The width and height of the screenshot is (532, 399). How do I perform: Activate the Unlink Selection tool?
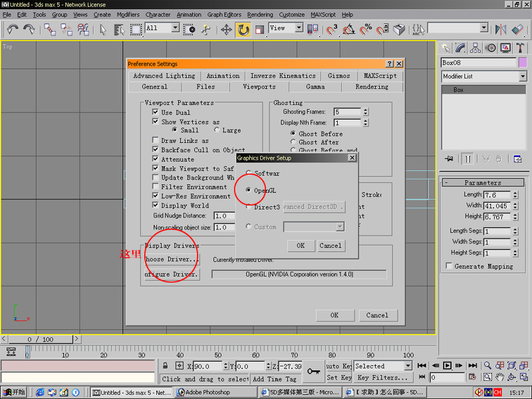tap(66, 29)
